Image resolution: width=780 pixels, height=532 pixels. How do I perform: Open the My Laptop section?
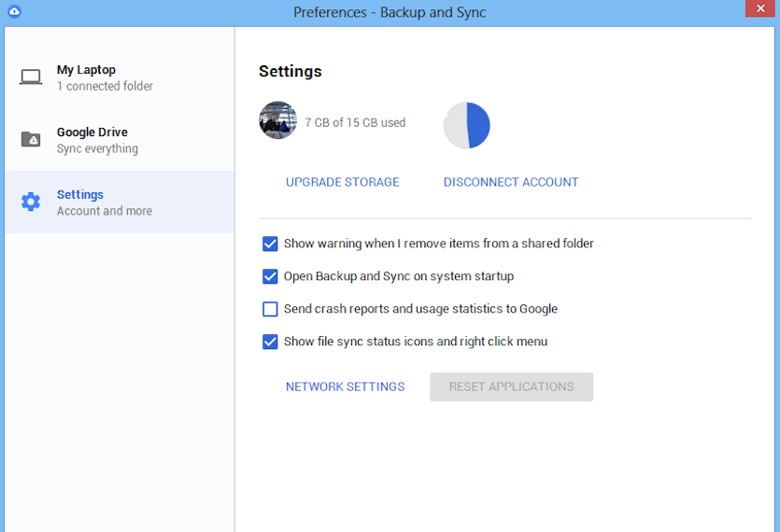120,77
